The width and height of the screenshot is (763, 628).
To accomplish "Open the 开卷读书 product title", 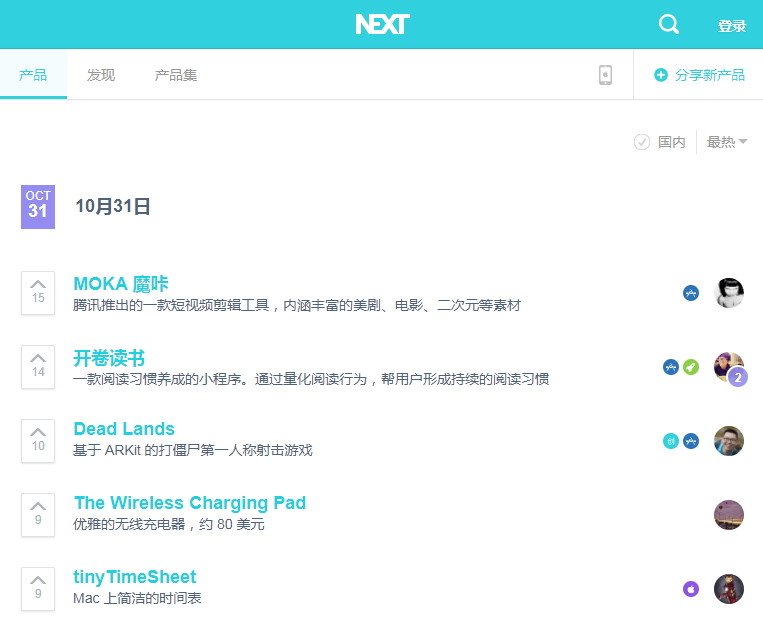I will 109,358.
